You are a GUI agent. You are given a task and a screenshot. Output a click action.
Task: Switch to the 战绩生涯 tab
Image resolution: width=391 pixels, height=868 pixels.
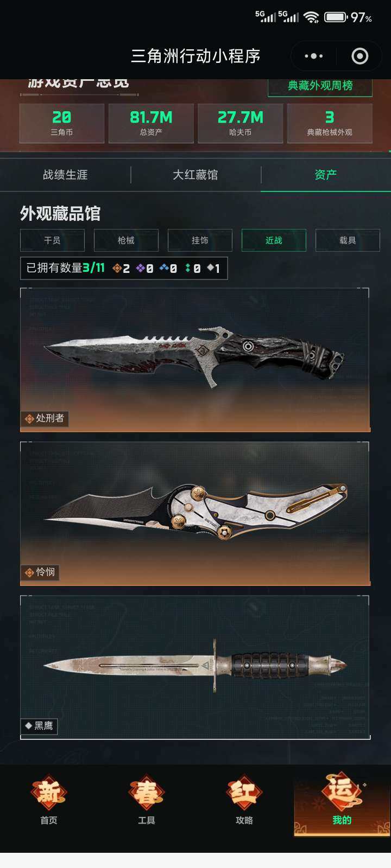pos(65,175)
